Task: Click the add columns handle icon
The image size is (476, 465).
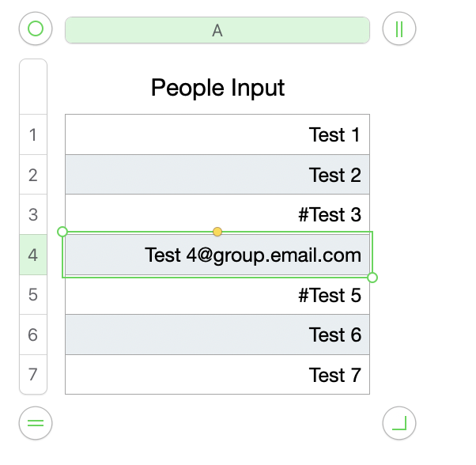Action: (x=399, y=28)
